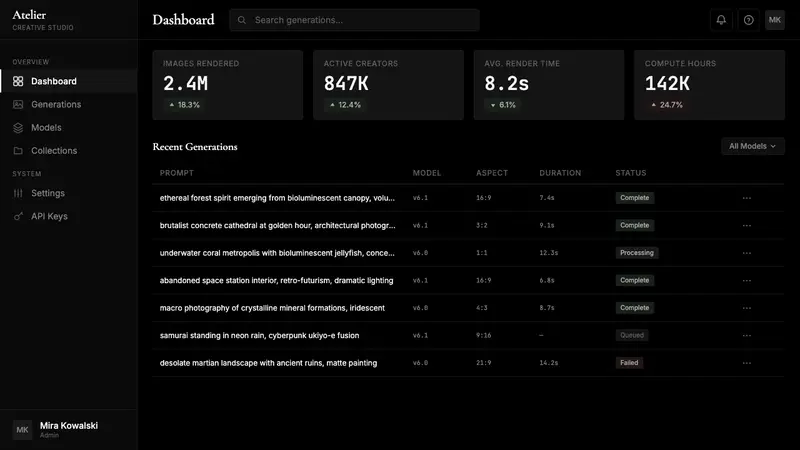Select the Compute Hours 142K card
This screenshot has width=800, height=450.
coord(709,85)
